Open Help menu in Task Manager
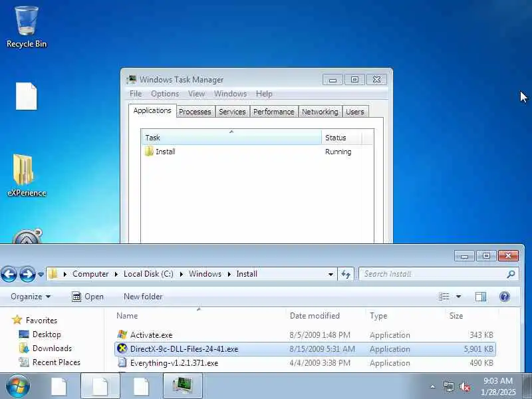The image size is (532, 399). (264, 94)
